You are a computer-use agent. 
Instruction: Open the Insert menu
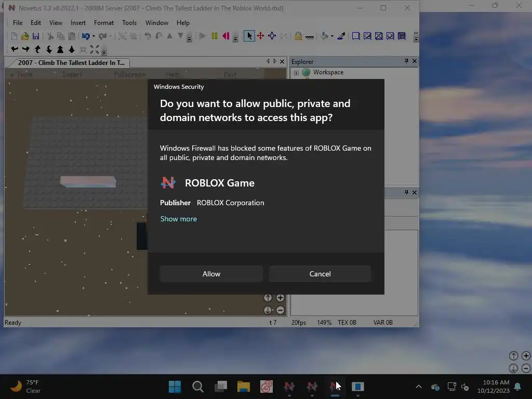tap(78, 23)
